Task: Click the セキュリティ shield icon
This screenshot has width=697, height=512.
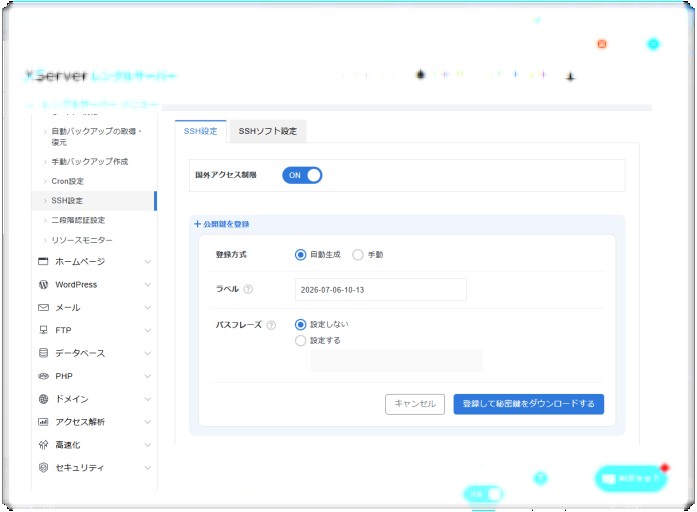Action: tap(43, 468)
